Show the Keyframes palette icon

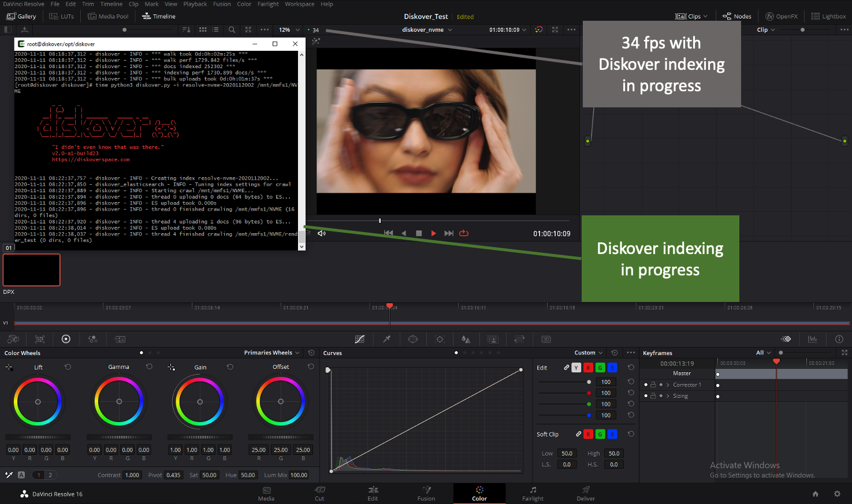[x=786, y=339]
